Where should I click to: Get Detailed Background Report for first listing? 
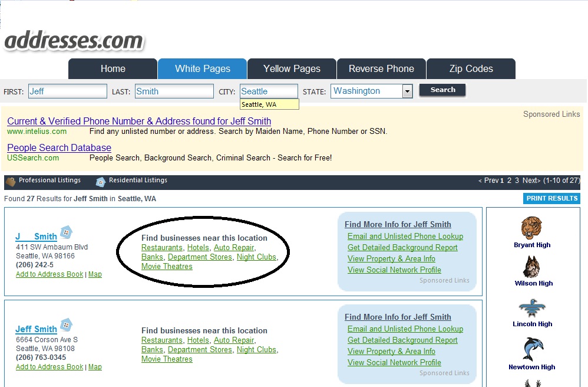pos(402,248)
